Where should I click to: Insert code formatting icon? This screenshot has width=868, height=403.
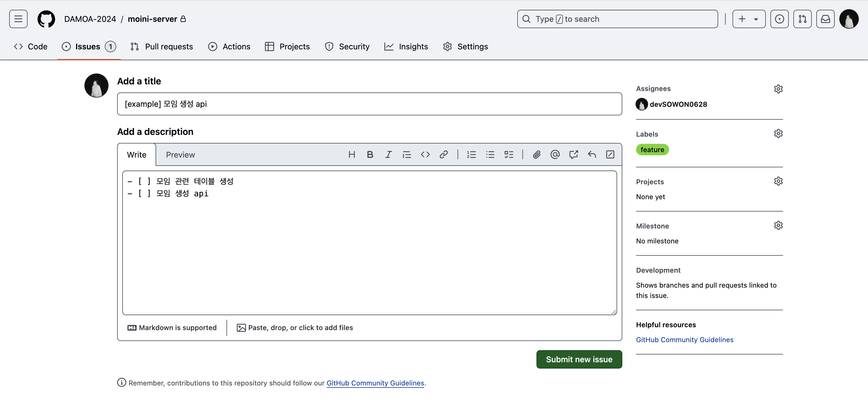pyautogui.click(x=425, y=154)
